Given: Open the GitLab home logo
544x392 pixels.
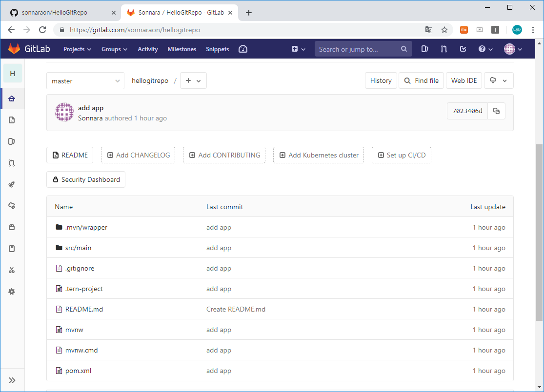Looking at the screenshot, I should [29, 49].
